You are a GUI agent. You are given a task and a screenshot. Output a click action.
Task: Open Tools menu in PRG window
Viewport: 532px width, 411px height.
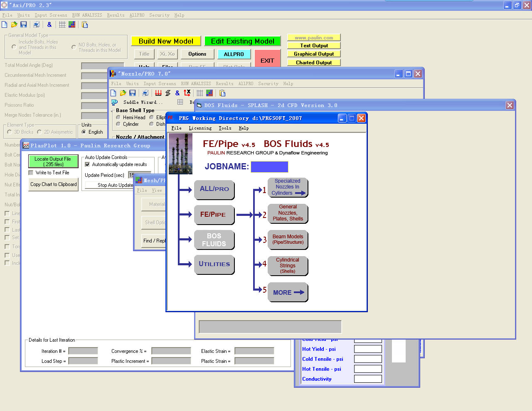[225, 128]
